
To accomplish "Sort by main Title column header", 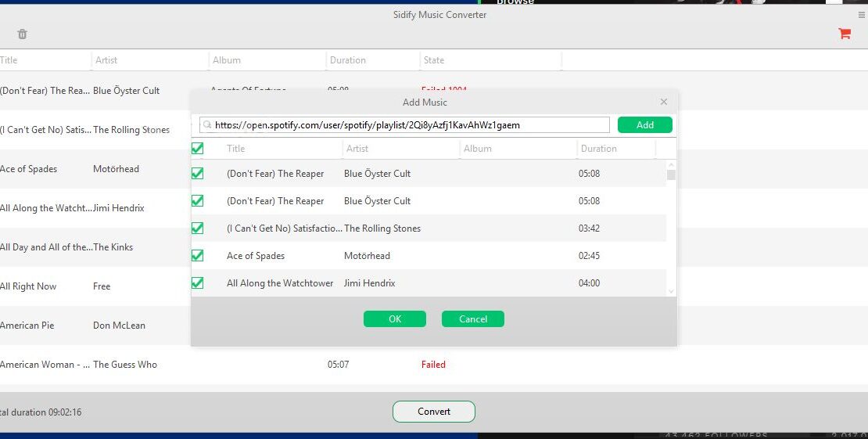I will (9, 59).
